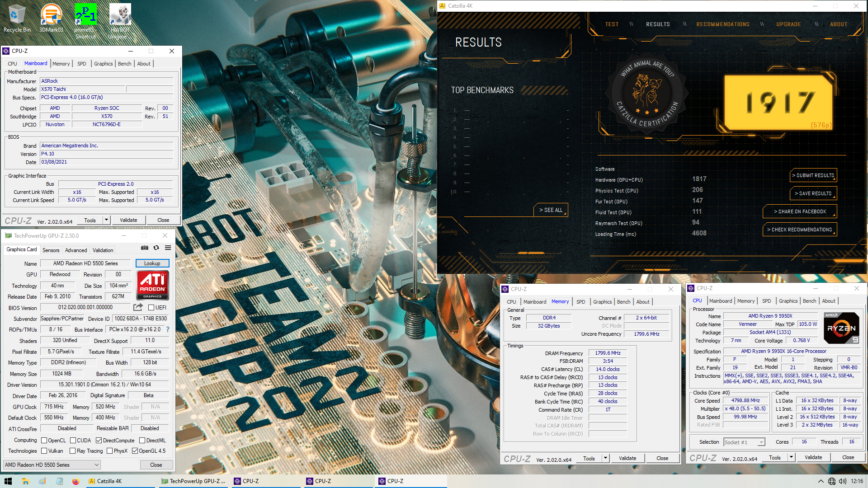Image resolution: width=868 pixels, height=488 pixels.
Task: Click the GPU-Z refresh icon
Action: pyautogui.click(x=156, y=248)
